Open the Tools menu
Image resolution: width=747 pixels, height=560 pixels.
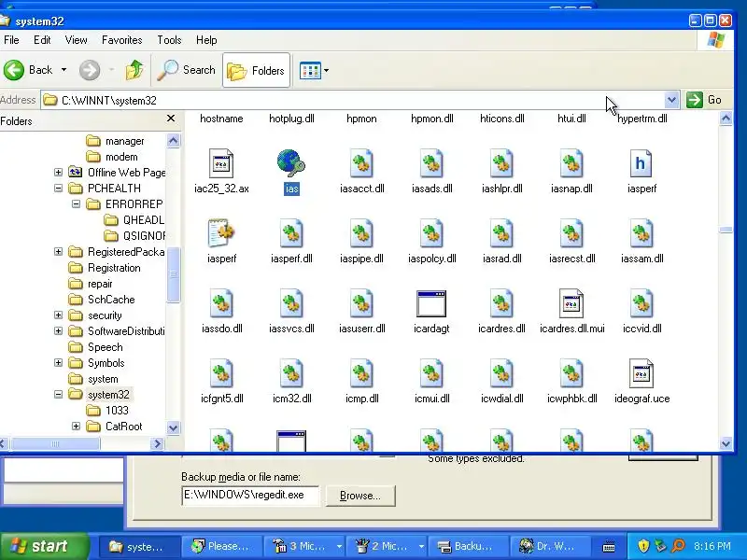tap(169, 40)
